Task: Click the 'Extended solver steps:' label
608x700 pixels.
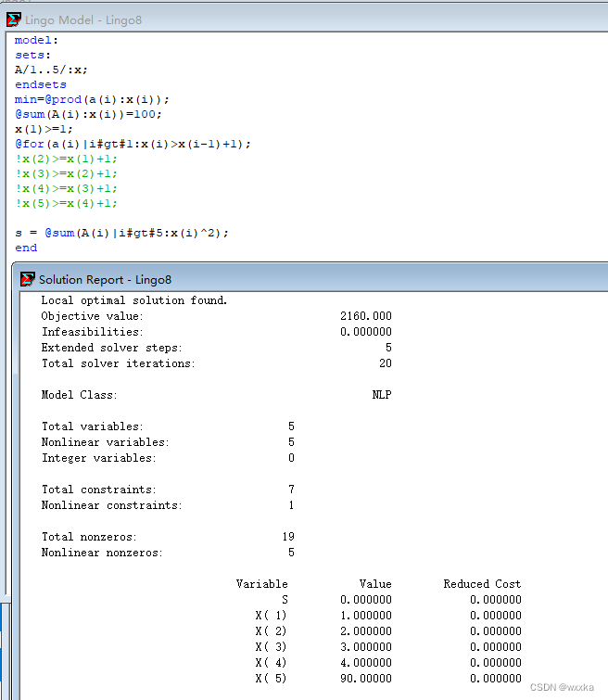Action: click(111, 348)
